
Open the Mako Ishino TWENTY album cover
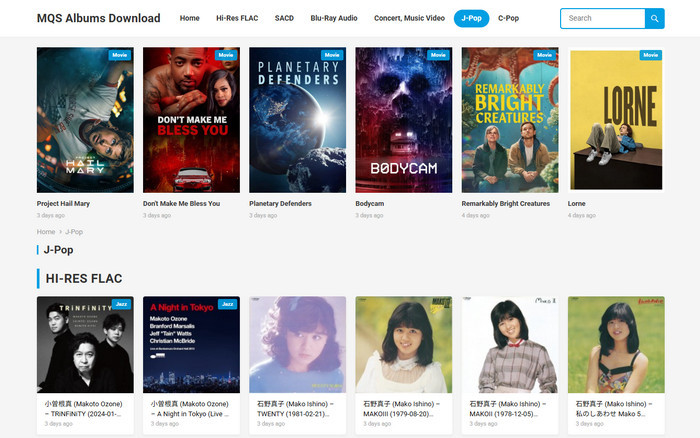(x=298, y=345)
